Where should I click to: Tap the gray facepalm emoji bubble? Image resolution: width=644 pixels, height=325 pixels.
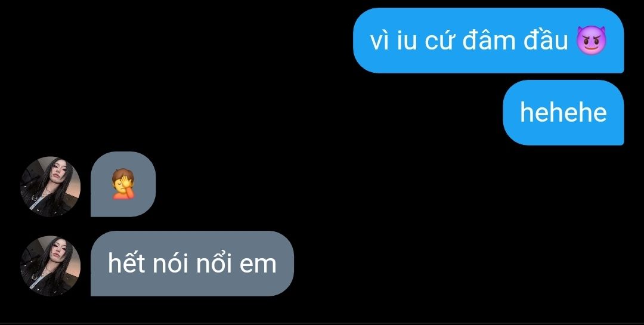pyautogui.click(x=123, y=184)
